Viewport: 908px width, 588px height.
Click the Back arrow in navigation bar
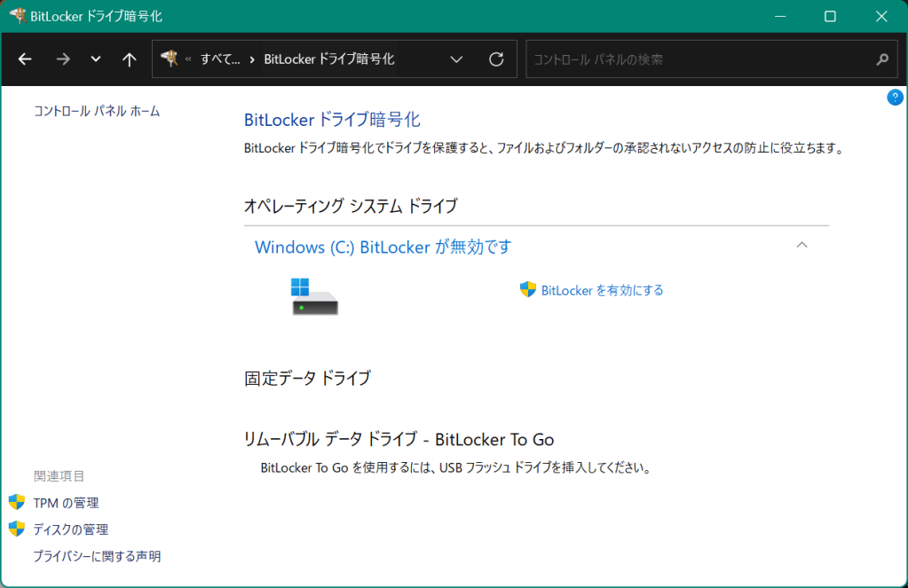click(25, 59)
